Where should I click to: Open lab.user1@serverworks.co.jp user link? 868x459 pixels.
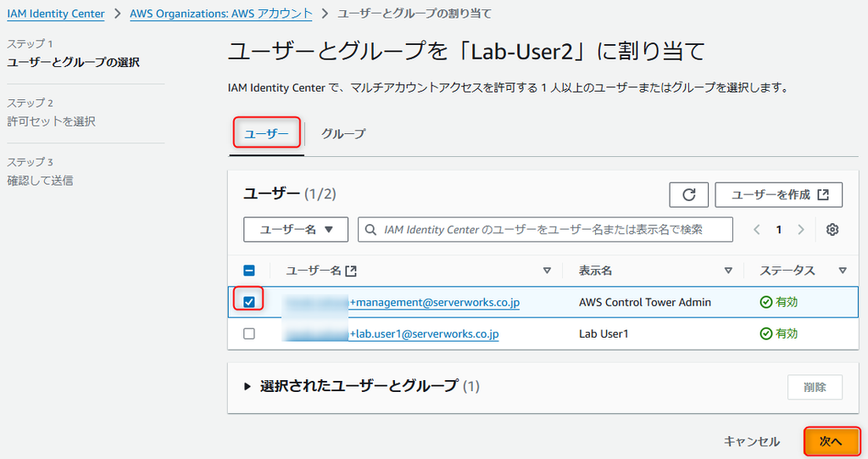click(392, 333)
